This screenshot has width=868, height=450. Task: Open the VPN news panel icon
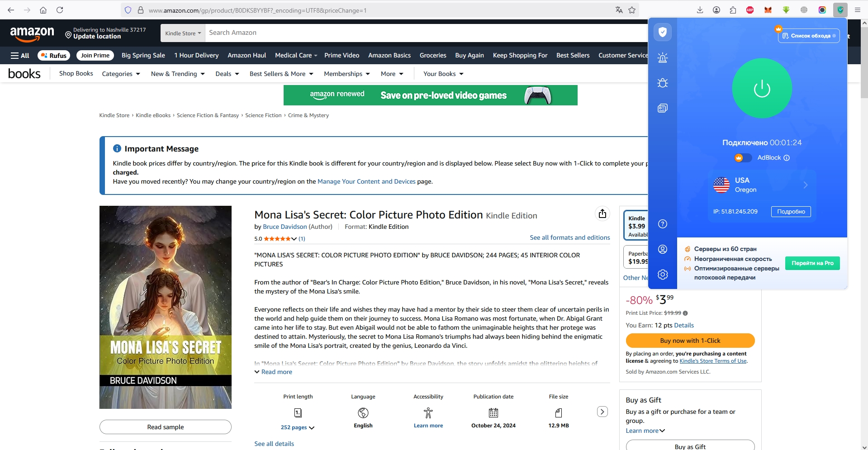(x=663, y=108)
